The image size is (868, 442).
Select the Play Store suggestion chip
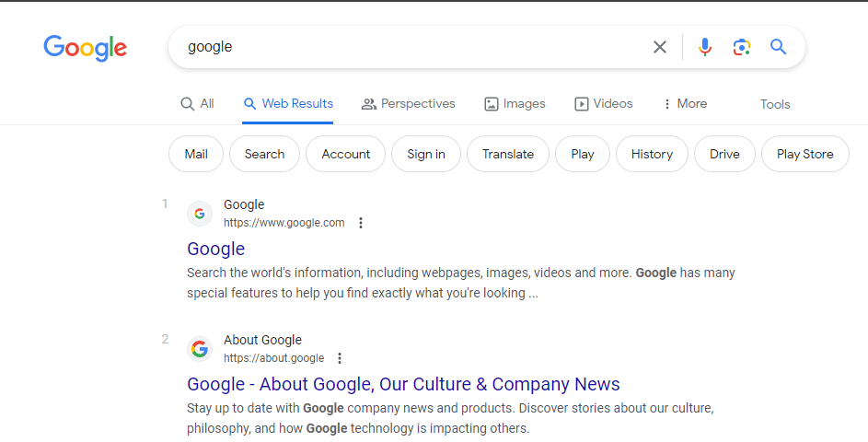click(x=804, y=154)
